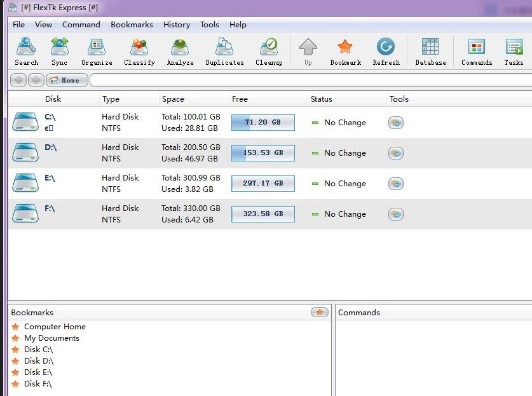Click the 297.17 GB free space bar

pyautogui.click(x=263, y=184)
